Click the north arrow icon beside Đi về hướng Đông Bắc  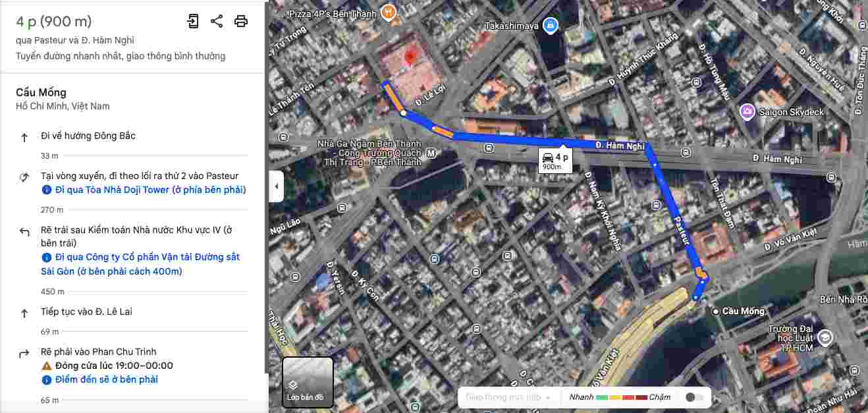[x=24, y=137]
